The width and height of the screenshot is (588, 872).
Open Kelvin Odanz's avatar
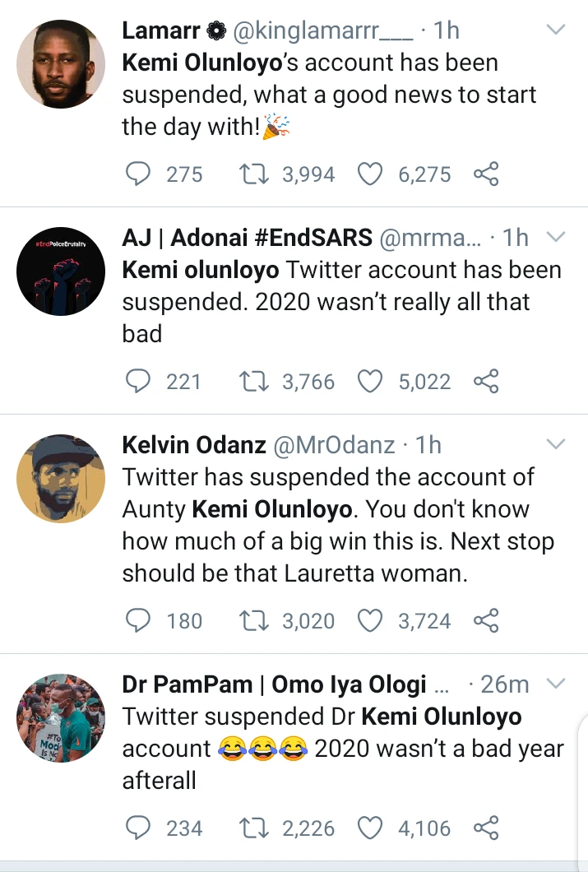click(62, 478)
